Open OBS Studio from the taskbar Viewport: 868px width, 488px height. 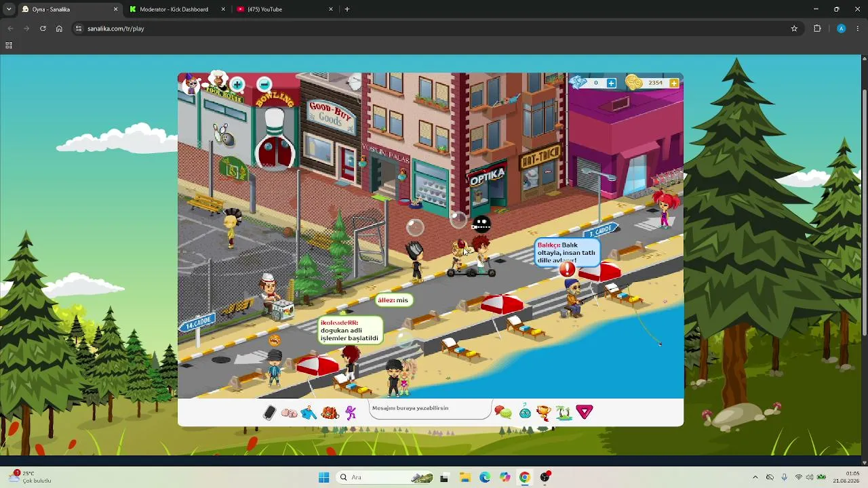[x=545, y=477]
